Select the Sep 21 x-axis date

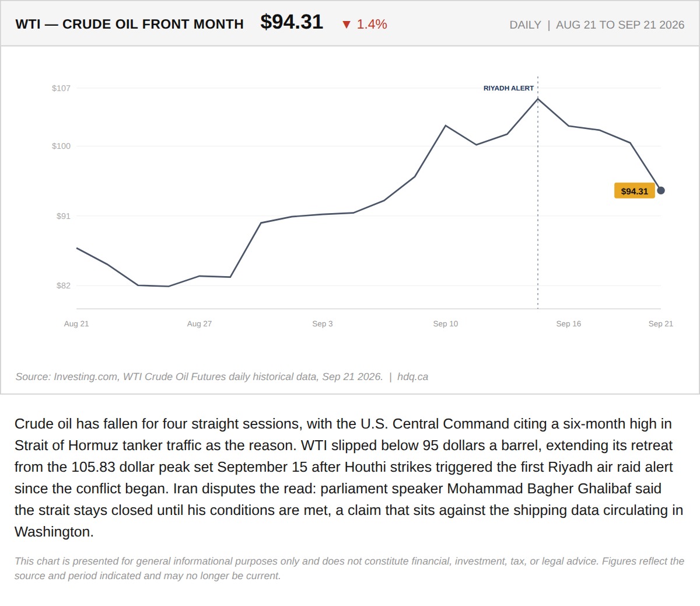pyautogui.click(x=661, y=323)
